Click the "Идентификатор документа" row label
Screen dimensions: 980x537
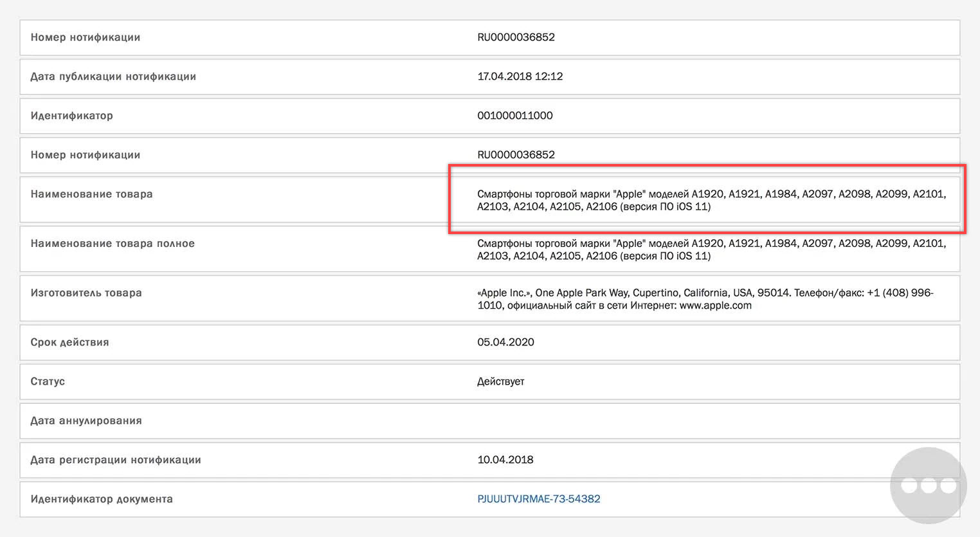coord(102,499)
